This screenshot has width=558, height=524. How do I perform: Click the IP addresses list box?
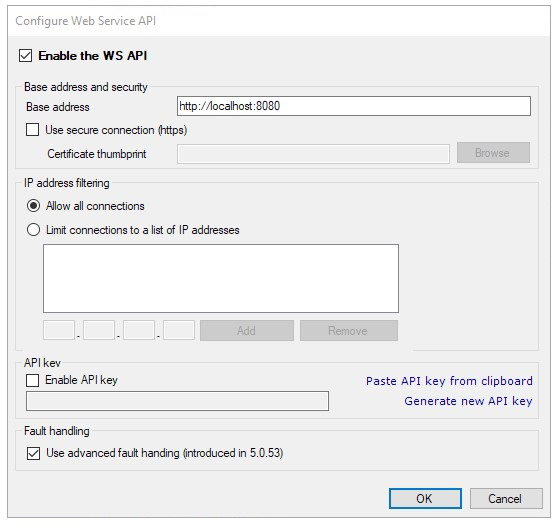click(221, 278)
